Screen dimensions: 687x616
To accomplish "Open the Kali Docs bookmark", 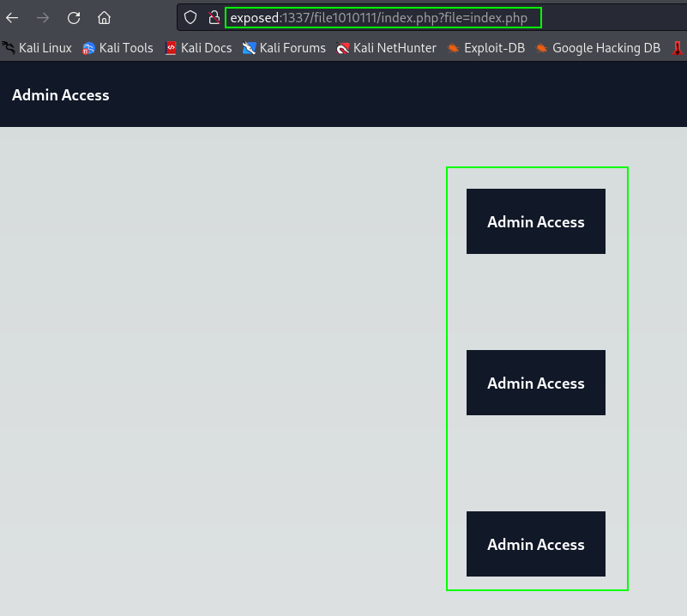I will (x=198, y=48).
